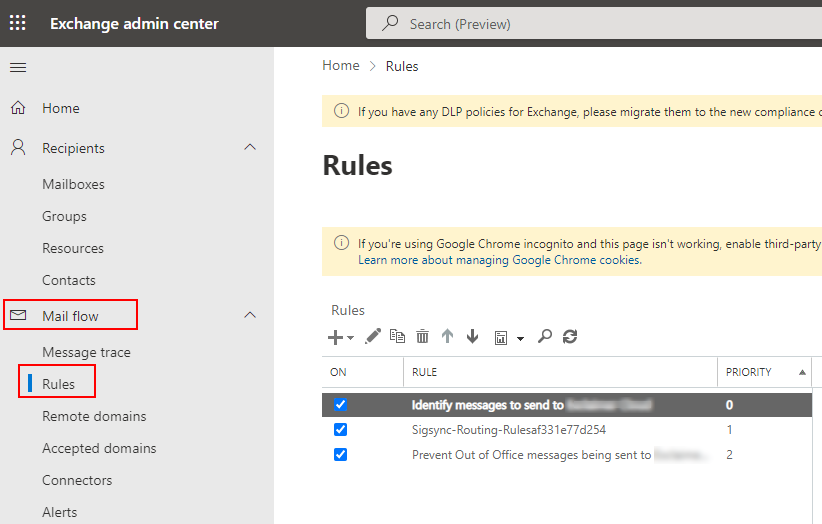
Task: Open the add new rule plus dropdown
Action: point(341,338)
